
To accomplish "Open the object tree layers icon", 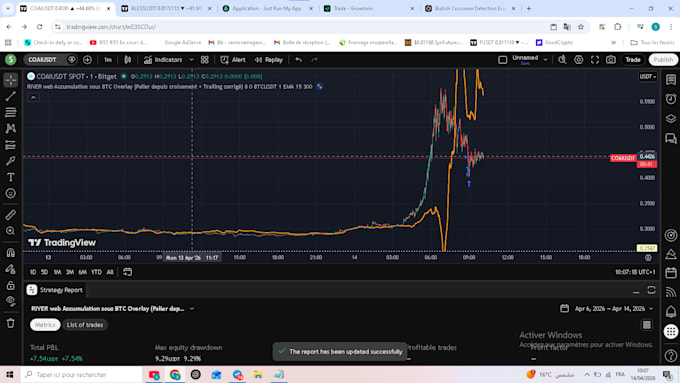I will click(x=671, y=118).
